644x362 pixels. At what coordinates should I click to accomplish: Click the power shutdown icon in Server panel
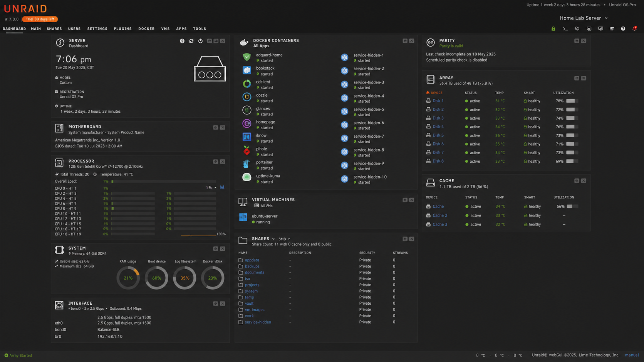(x=200, y=41)
